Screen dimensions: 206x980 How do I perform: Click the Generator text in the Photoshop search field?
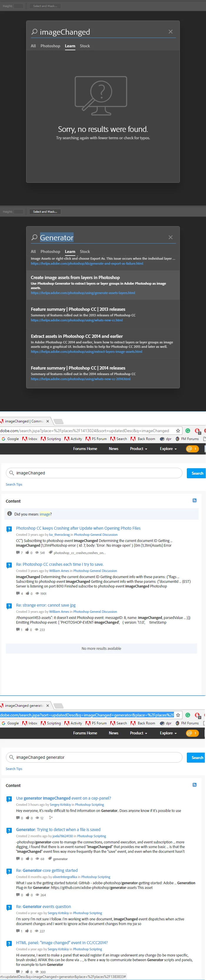(x=57, y=238)
